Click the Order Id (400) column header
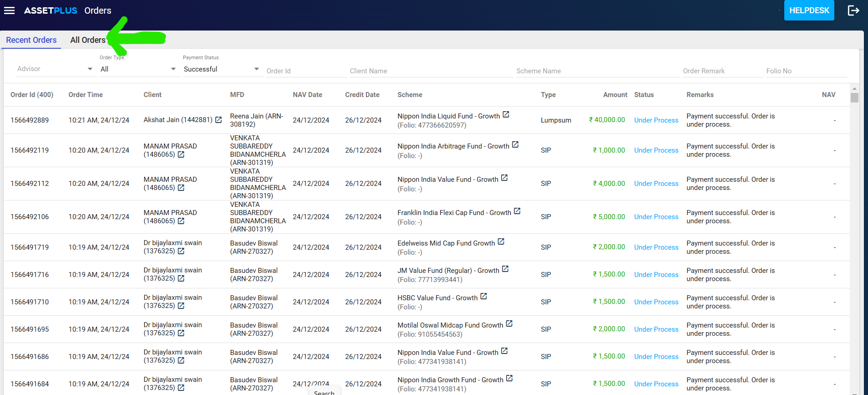 [32, 95]
